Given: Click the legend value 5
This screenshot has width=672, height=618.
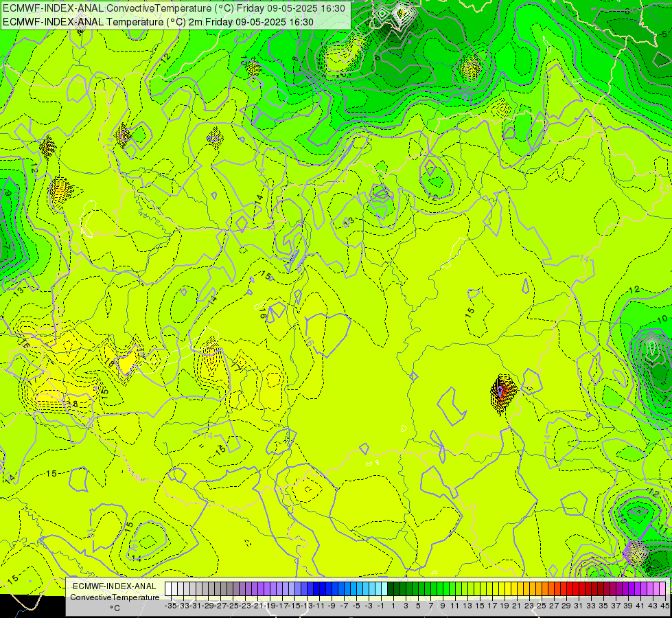Looking at the screenshot, I should 418,606.
